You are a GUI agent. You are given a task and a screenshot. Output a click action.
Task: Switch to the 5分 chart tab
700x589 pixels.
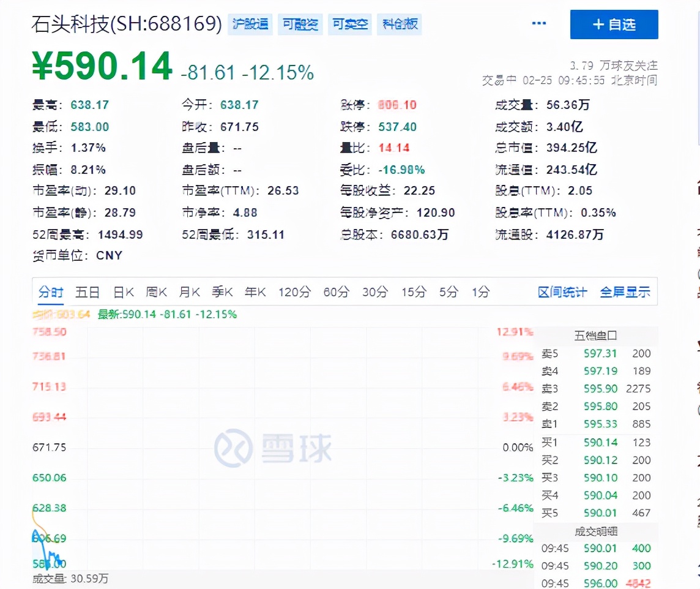449,292
